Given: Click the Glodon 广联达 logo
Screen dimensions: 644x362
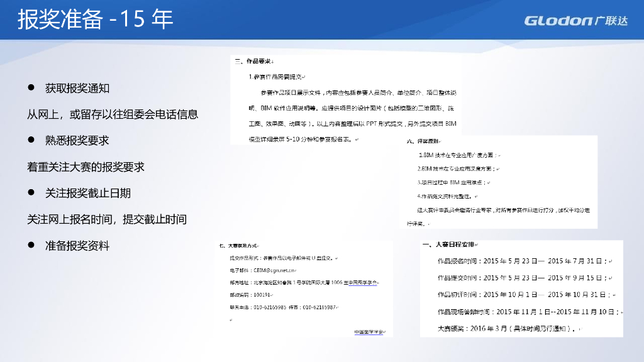Looking at the screenshot, I should pyautogui.click(x=575, y=20).
